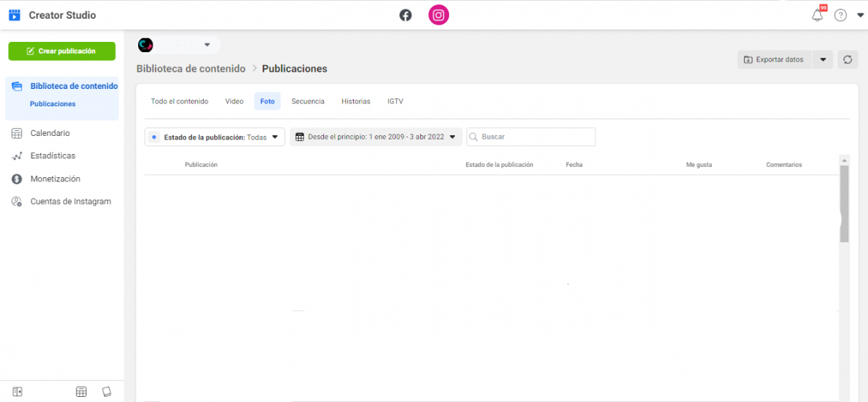This screenshot has width=868, height=402.
Task: Expand the account selector dropdown
Action: point(207,45)
